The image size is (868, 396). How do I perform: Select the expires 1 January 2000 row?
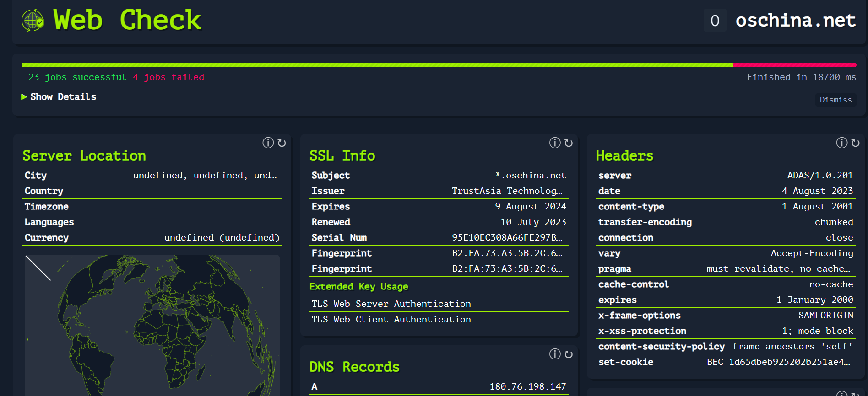click(x=726, y=300)
